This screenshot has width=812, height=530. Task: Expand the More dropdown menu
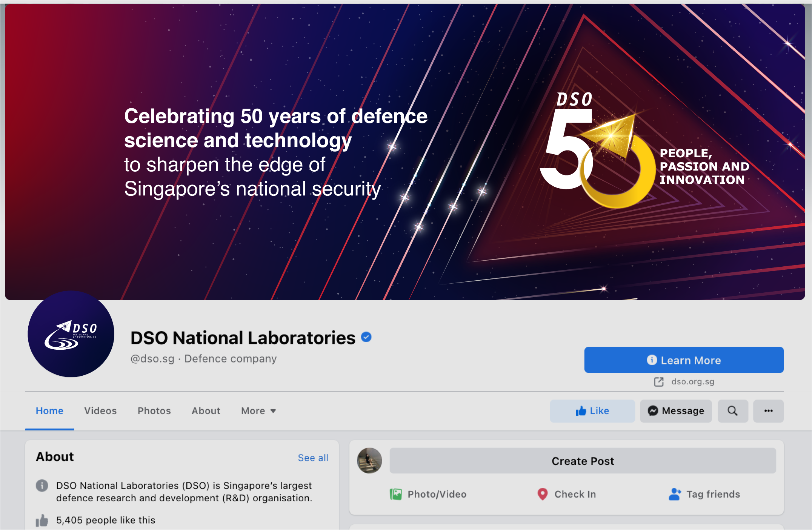click(x=258, y=411)
